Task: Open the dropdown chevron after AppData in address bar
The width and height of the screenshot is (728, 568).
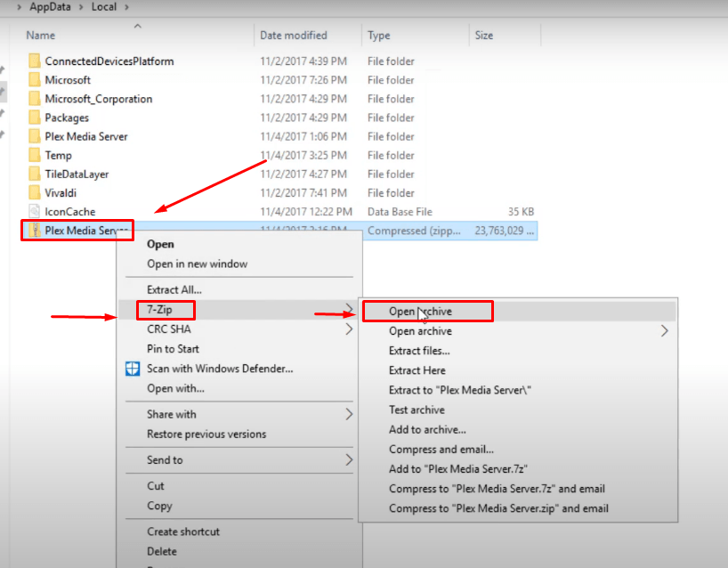Action: [81, 7]
